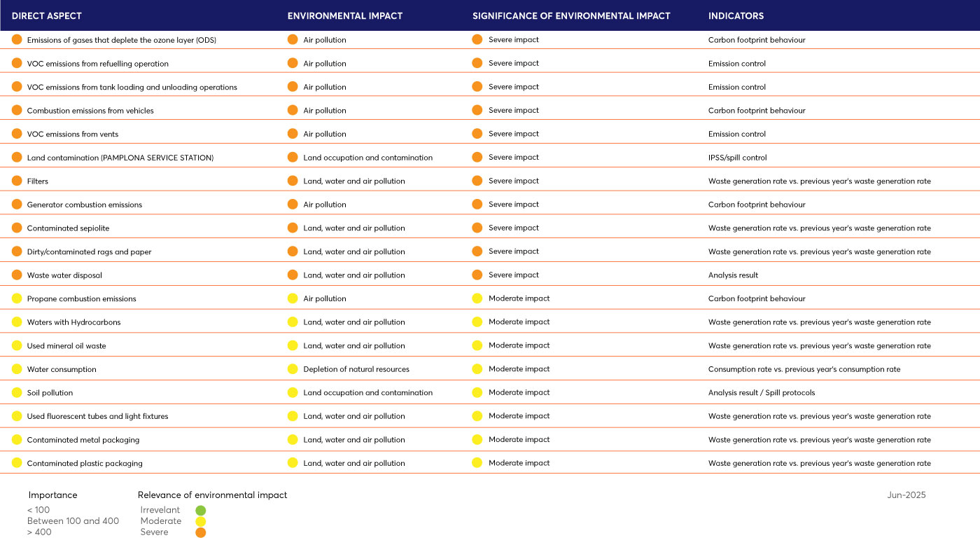Viewport: 980px width, 552px height.
Task: Click the yellow dot next to Water consumption
Action: [x=17, y=369]
